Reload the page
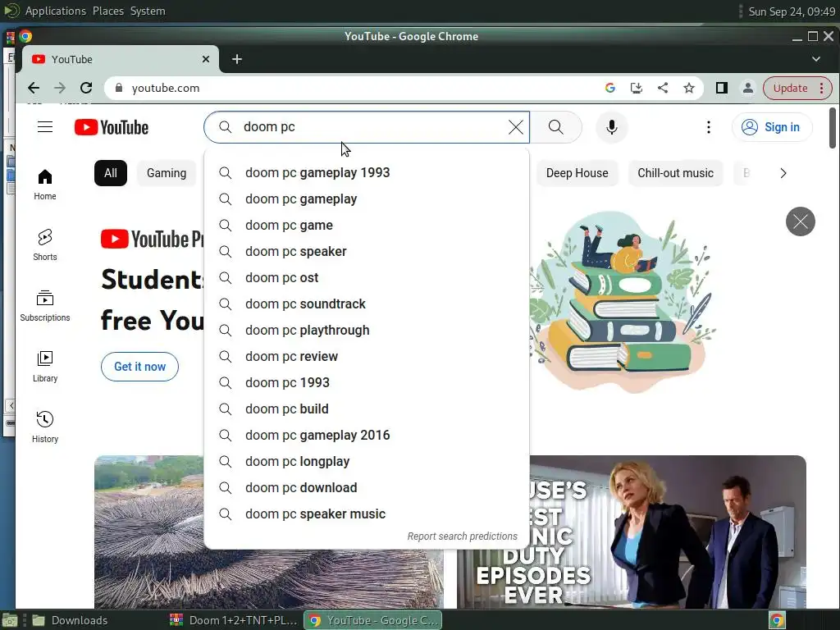This screenshot has width=840, height=630. [x=86, y=88]
